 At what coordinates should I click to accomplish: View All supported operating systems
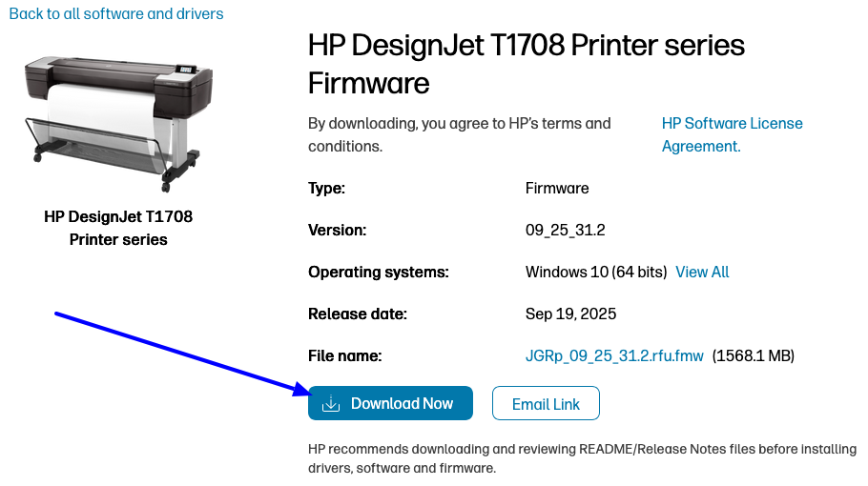pos(702,273)
